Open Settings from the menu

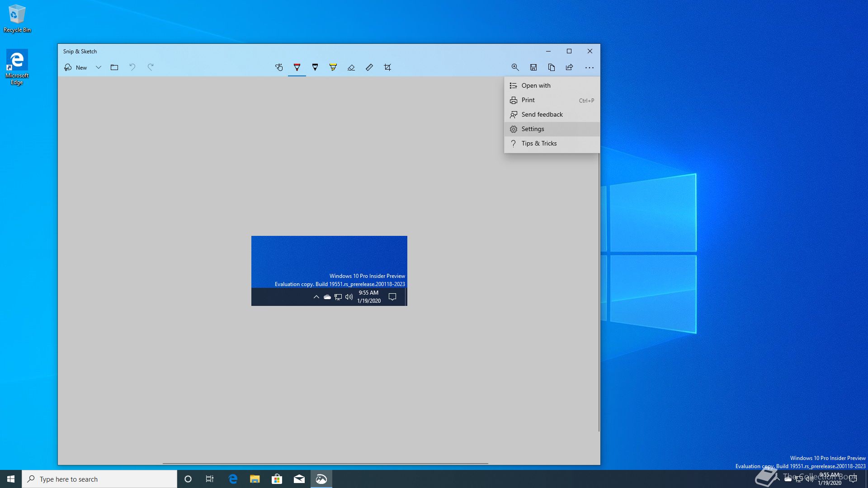[x=552, y=129]
